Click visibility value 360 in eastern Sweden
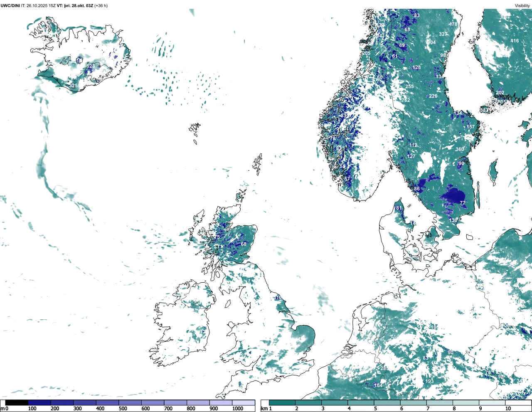Image resolution: width=532 pixels, height=412 pixels. [460, 149]
